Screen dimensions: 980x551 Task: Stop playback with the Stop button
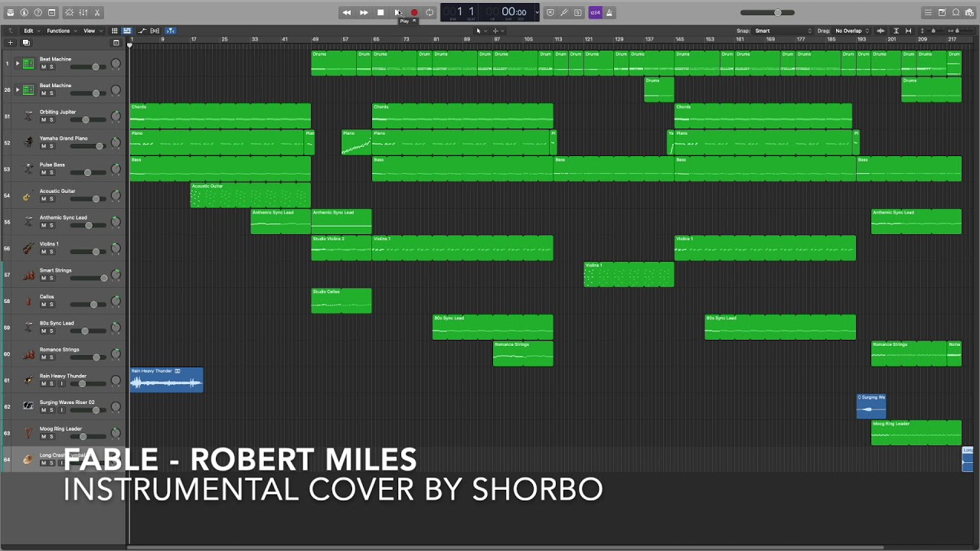pyautogui.click(x=381, y=12)
